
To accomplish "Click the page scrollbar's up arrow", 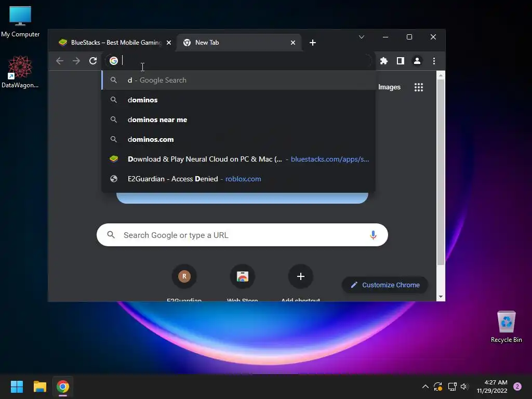I will (x=441, y=75).
